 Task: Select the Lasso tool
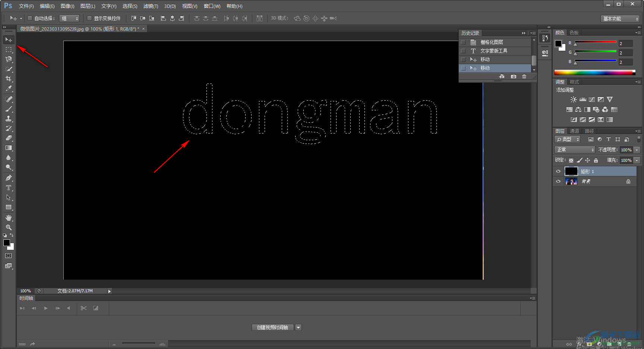[9, 59]
